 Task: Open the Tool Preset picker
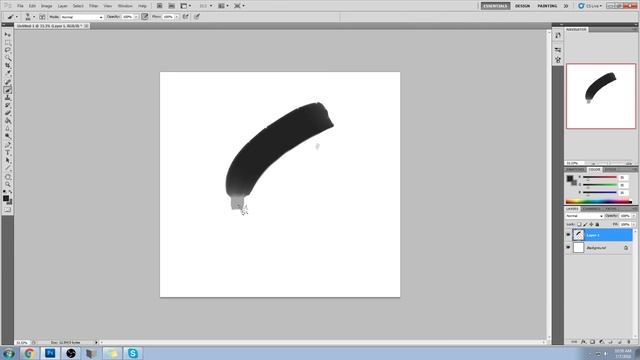[13, 17]
